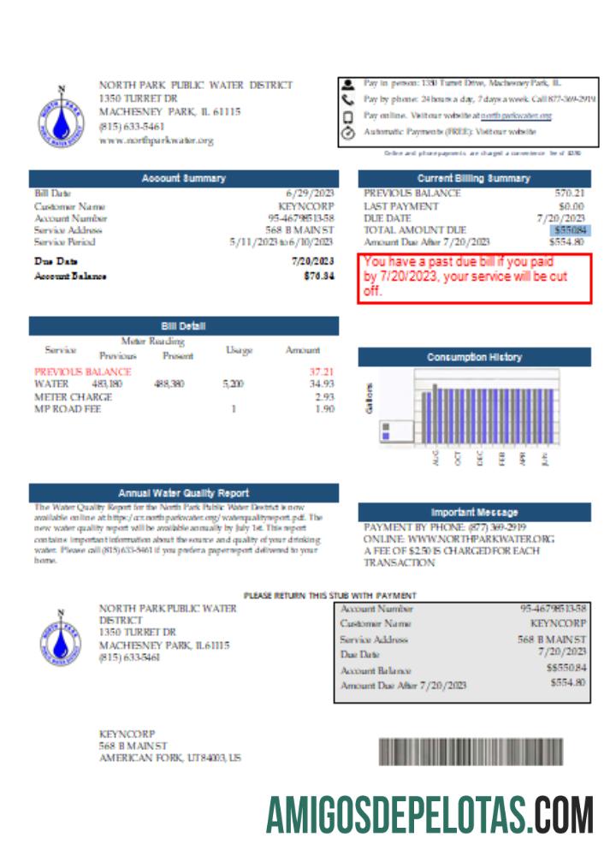The height and width of the screenshot is (856, 616).
Task: Click the automatic payments stopwatch icon
Action: click(348, 133)
